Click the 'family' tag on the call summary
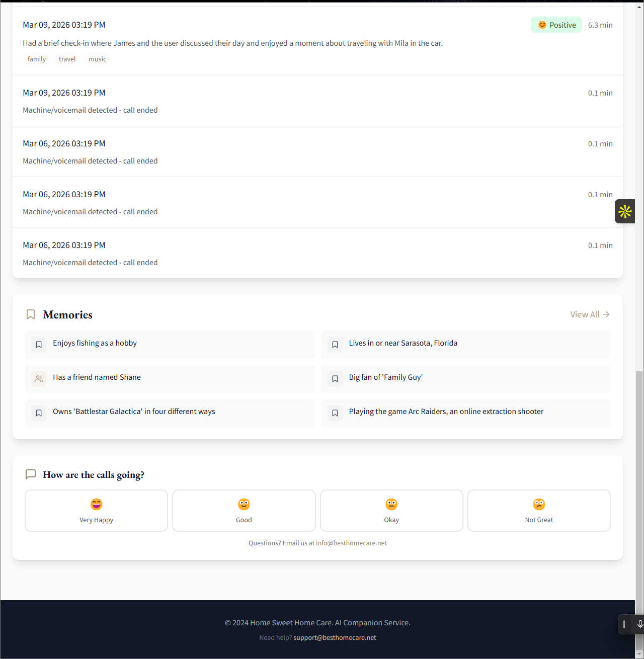This screenshot has width=644, height=659. 36,59
